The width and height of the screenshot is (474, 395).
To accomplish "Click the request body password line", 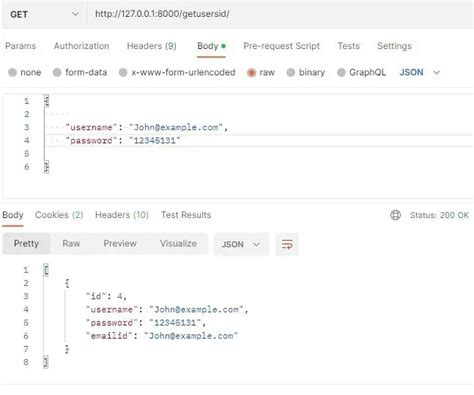I will (x=123, y=141).
